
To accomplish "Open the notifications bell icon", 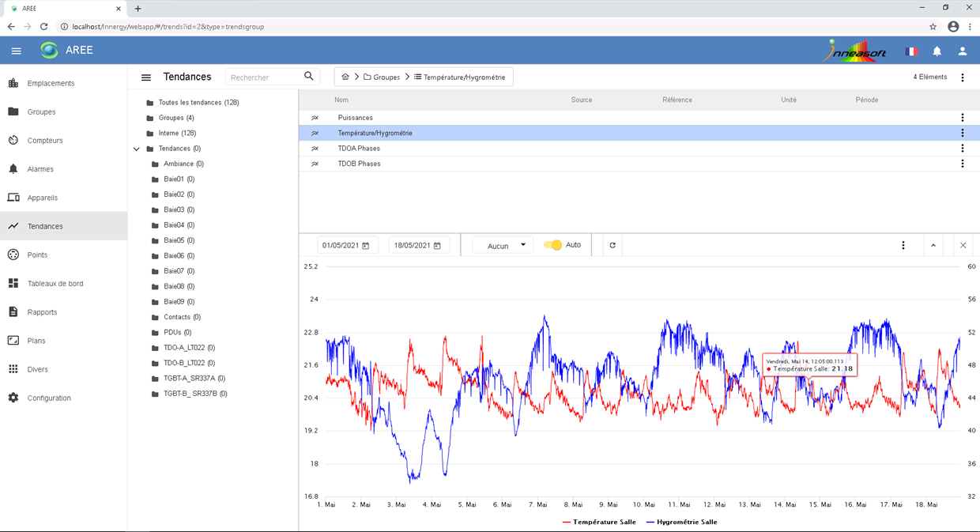I will [937, 51].
